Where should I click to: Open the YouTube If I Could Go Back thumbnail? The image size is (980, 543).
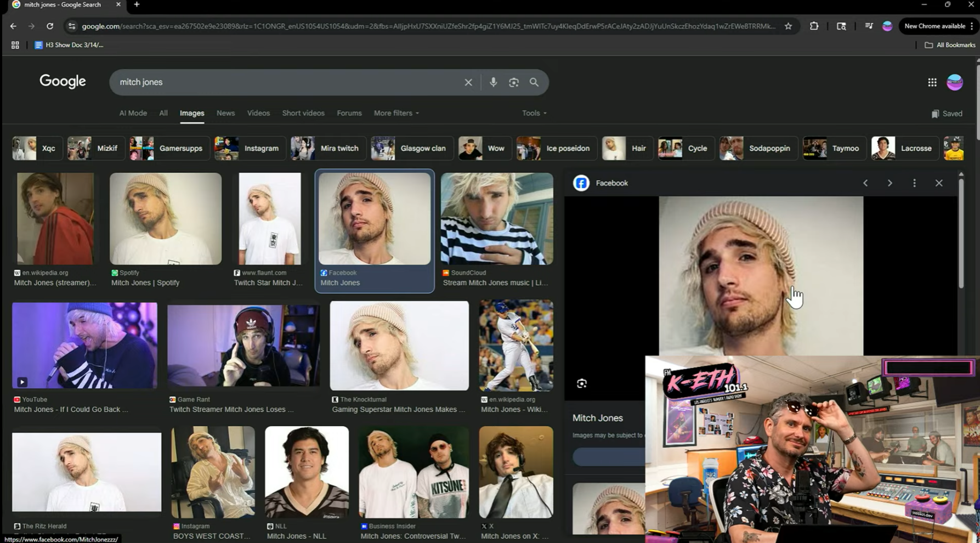84,346
